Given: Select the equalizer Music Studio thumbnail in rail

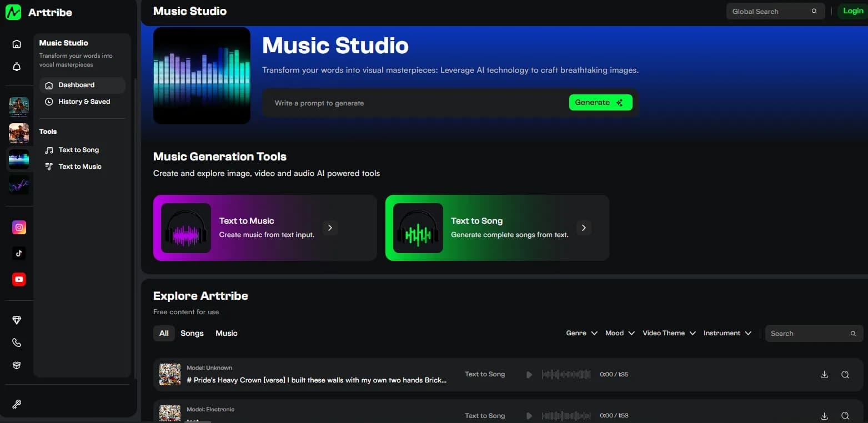Looking at the screenshot, I should (x=19, y=159).
